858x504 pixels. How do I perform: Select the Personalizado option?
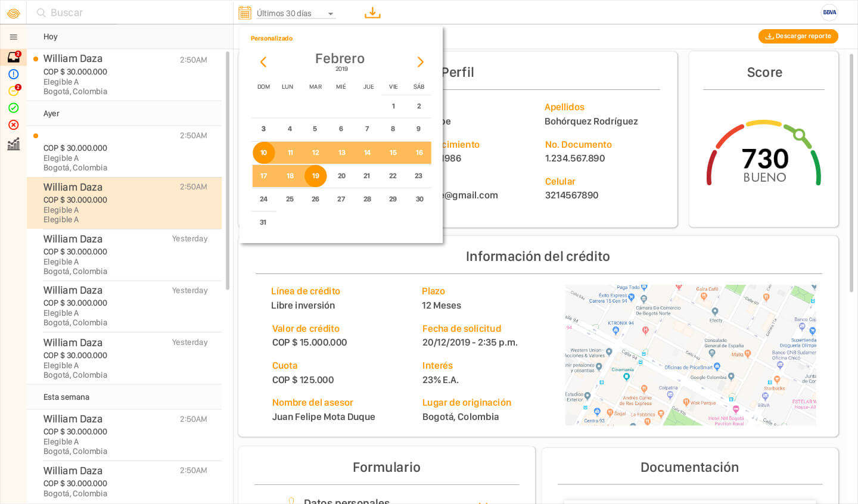(272, 39)
